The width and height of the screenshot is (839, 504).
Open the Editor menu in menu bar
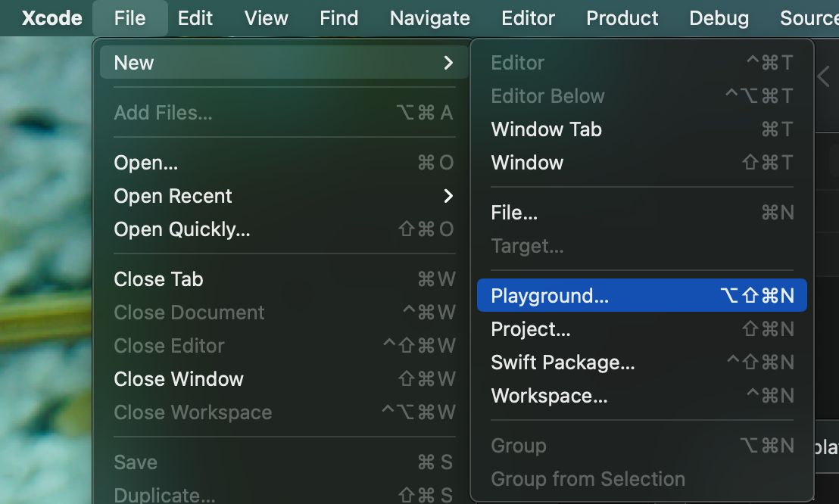coord(528,18)
